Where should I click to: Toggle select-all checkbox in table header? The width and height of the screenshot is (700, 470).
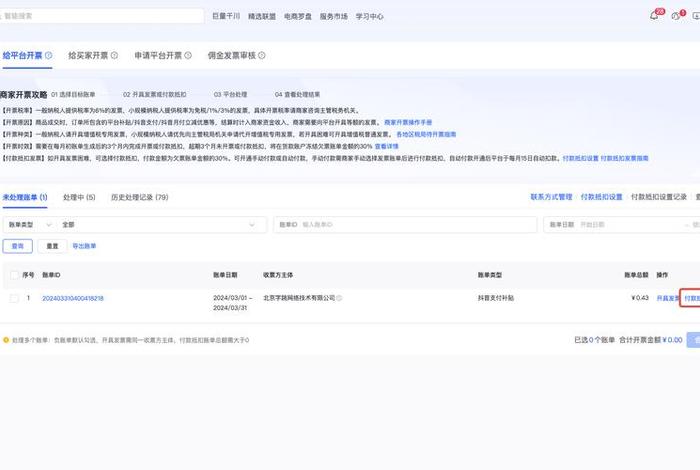14,275
